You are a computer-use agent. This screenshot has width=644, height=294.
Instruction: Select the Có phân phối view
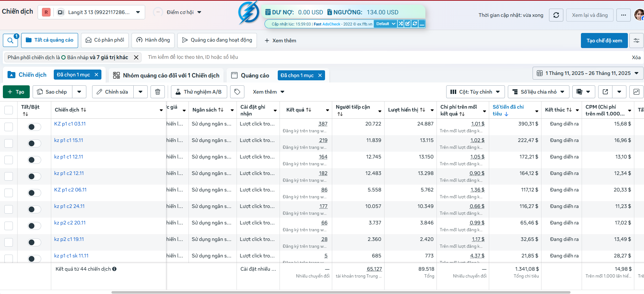pyautogui.click(x=105, y=40)
